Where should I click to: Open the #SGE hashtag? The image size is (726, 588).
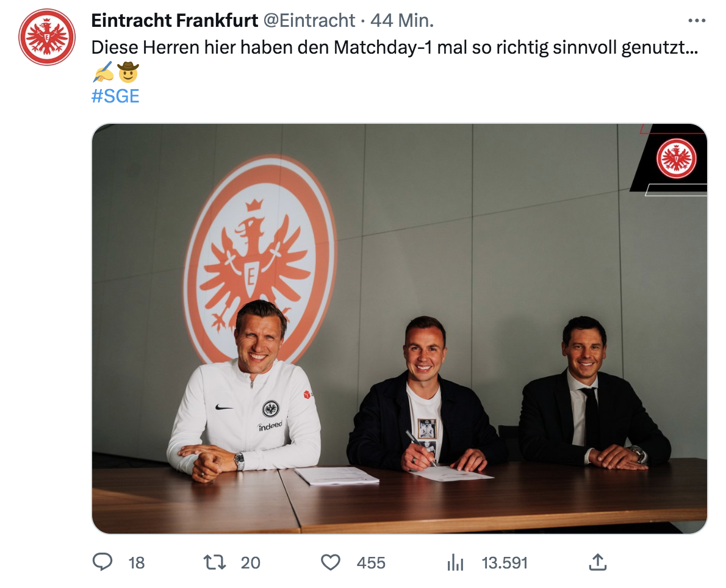[x=115, y=96]
